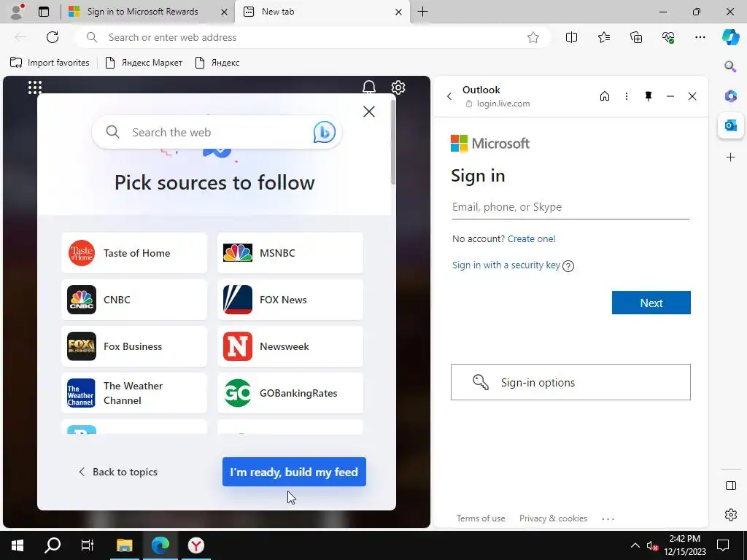Open File Explorer from the taskbar
747x560 pixels.
click(124, 545)
